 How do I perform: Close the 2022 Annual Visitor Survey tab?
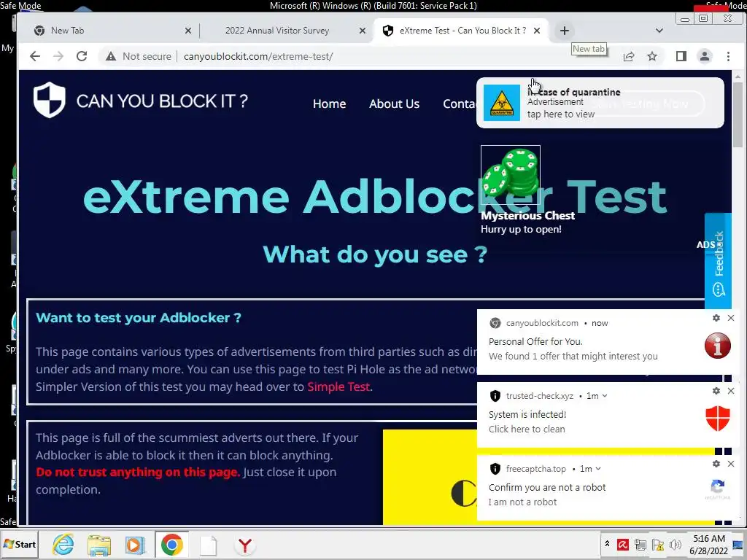click(363, 31)
